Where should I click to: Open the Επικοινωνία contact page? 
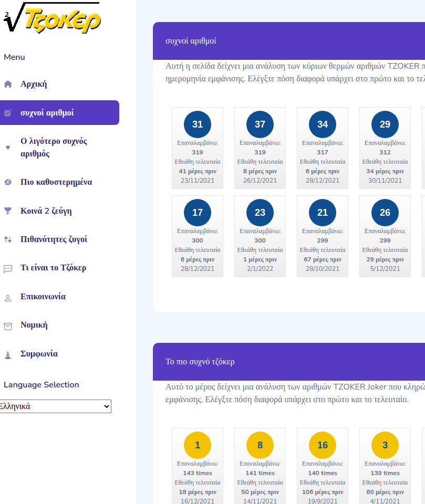tap(43, 296)
